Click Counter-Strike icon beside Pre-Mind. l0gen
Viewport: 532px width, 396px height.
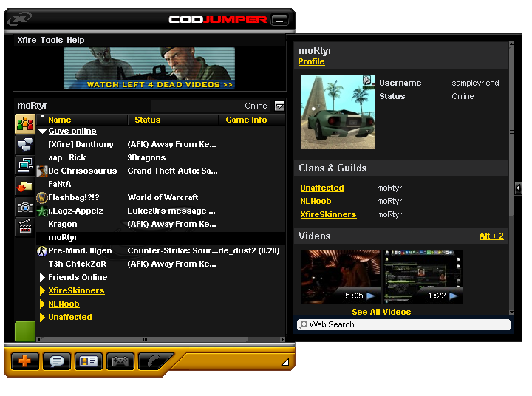point(41,250)
